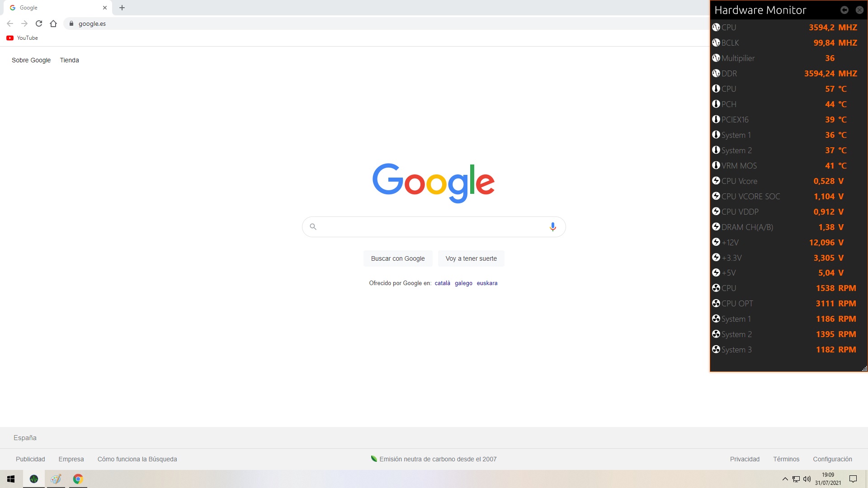868x488 pixels.
Task: Close the Google browser tab
Action: 105,8
